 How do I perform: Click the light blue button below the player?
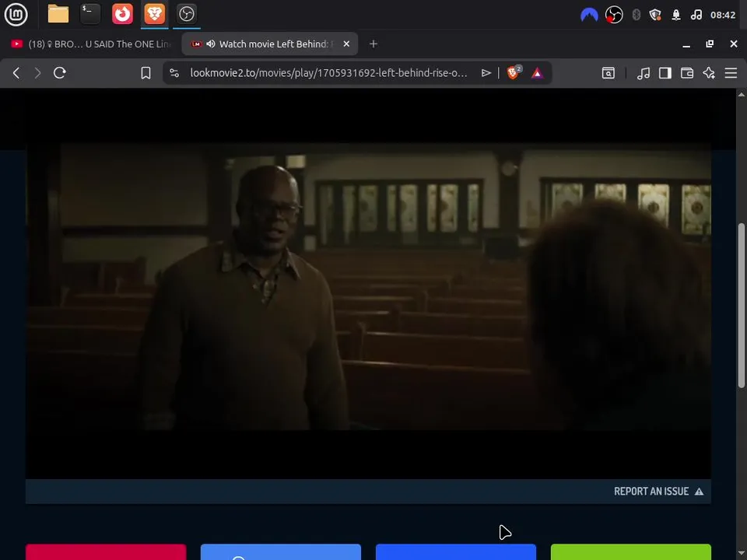(x=281, y=552)
